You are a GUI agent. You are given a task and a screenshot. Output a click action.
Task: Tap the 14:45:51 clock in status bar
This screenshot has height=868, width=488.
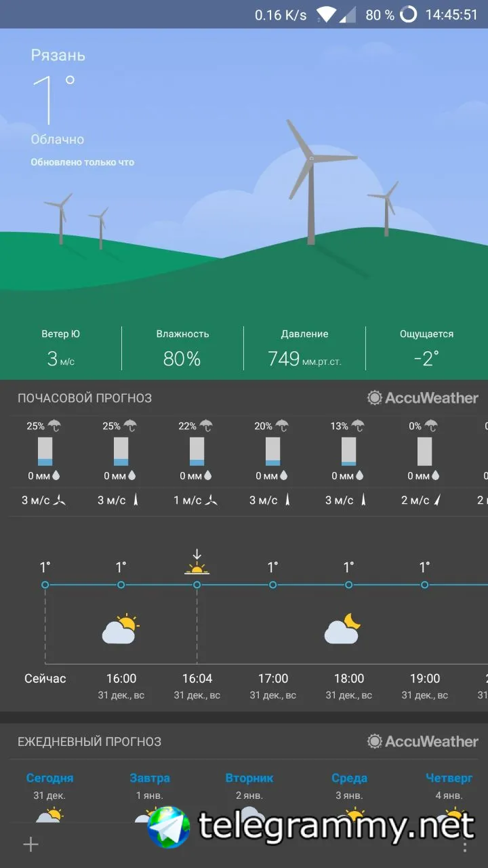pos(451,14)
